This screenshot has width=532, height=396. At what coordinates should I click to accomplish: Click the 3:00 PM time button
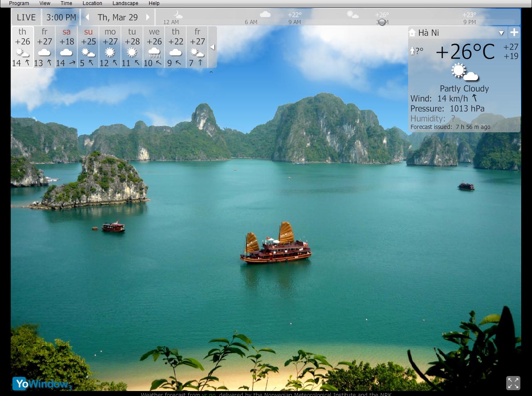[x=61, y=17]
